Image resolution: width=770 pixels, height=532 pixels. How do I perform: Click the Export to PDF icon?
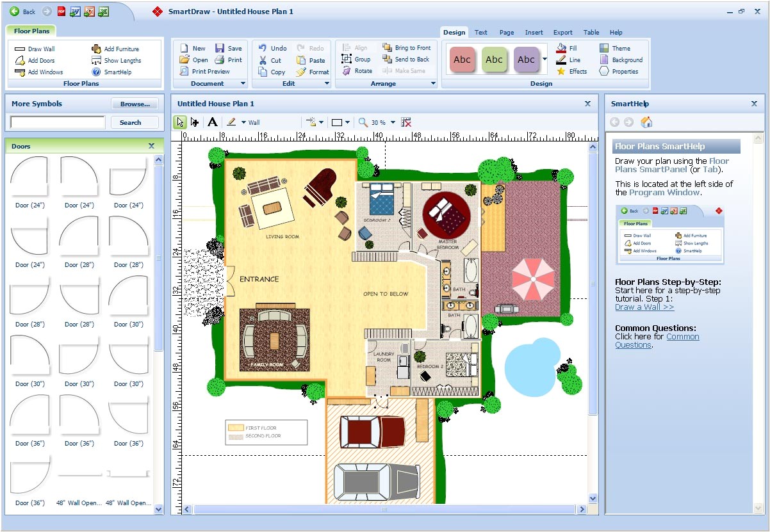(61, 12)
